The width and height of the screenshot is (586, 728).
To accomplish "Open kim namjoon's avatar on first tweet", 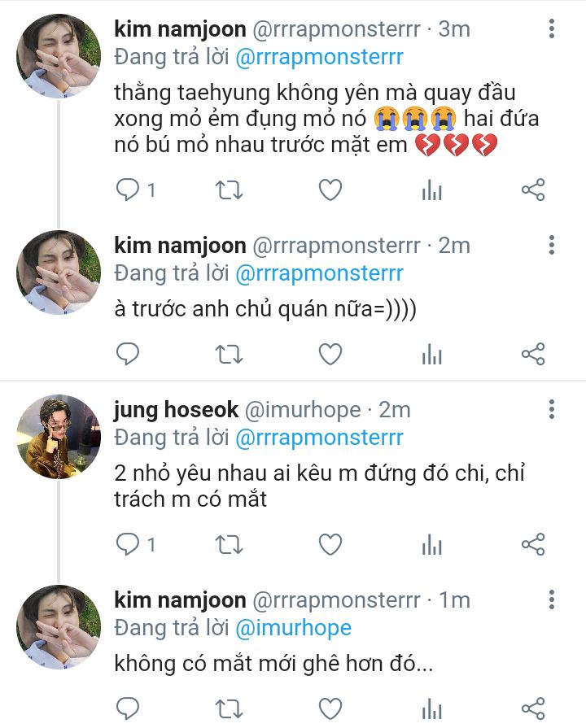I will (x=59, y=57).
